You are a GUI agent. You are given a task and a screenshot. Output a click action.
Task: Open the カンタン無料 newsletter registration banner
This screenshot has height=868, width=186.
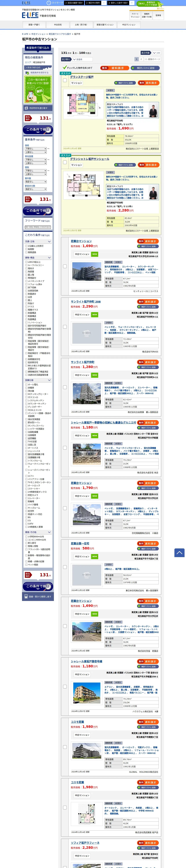point(38,89)
